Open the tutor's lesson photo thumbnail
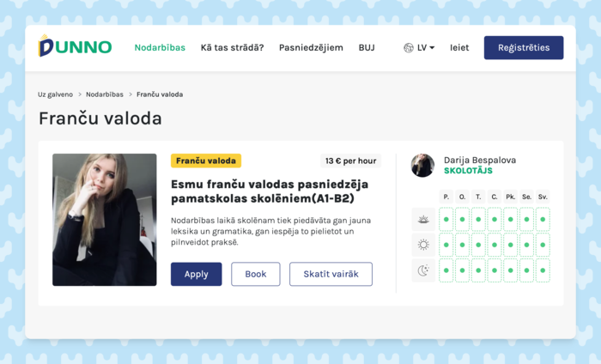Screen dimensions: 601x364 105,220
